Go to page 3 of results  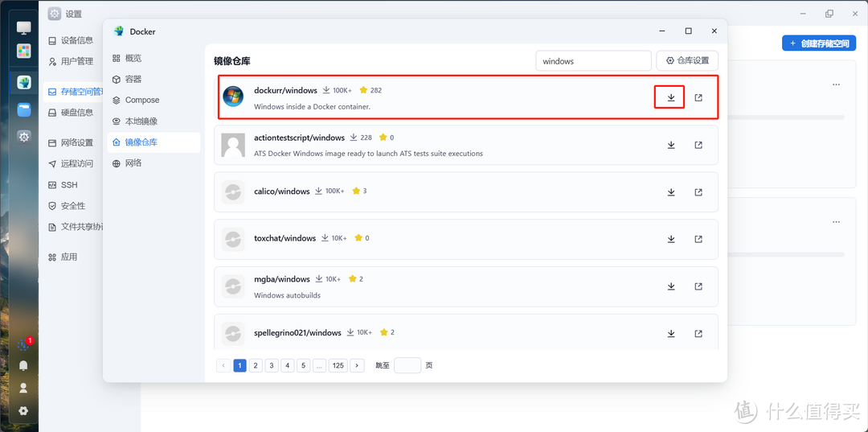[272, 365]
